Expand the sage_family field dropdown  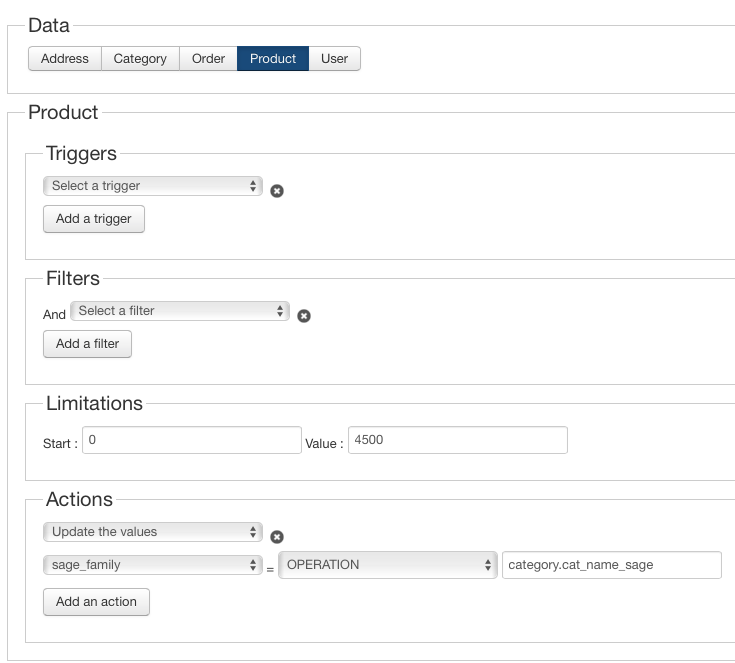pos(153,565)
